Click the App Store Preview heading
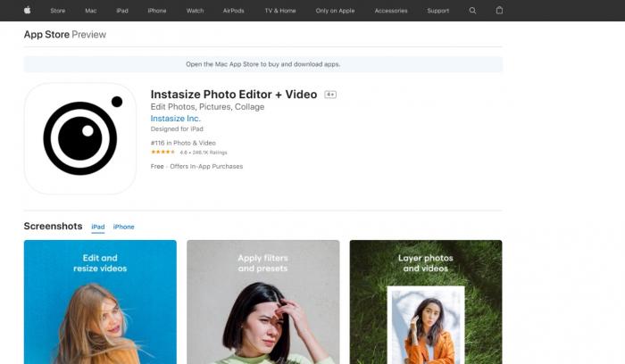 click(x=65, y=35)
